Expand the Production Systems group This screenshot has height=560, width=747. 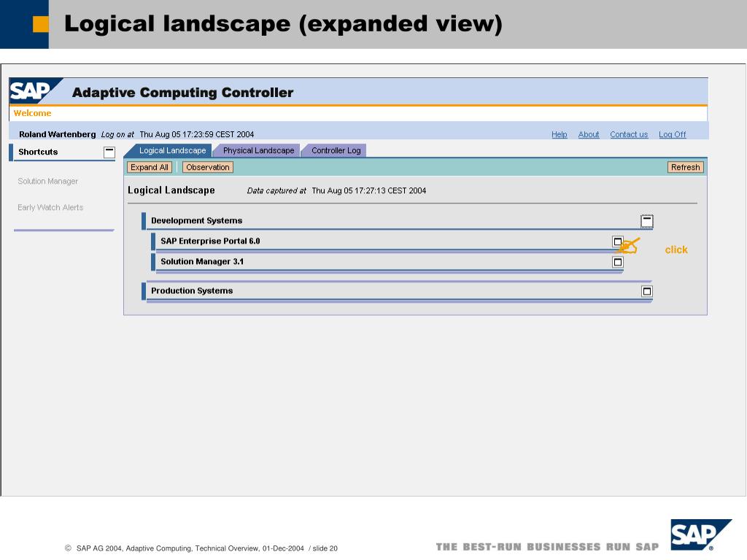coord(646,291)
